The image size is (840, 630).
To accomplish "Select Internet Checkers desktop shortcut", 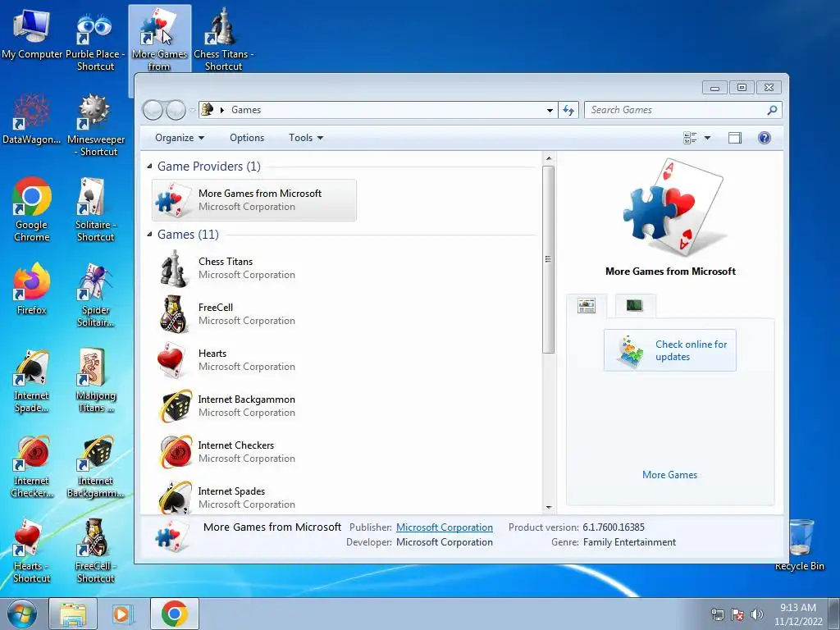I will coord(32,466).
